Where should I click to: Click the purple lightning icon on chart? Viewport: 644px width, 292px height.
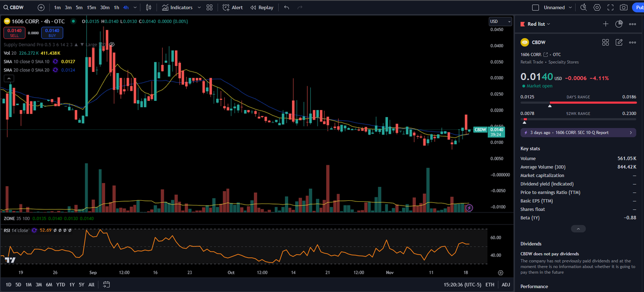tap(470, 207)
